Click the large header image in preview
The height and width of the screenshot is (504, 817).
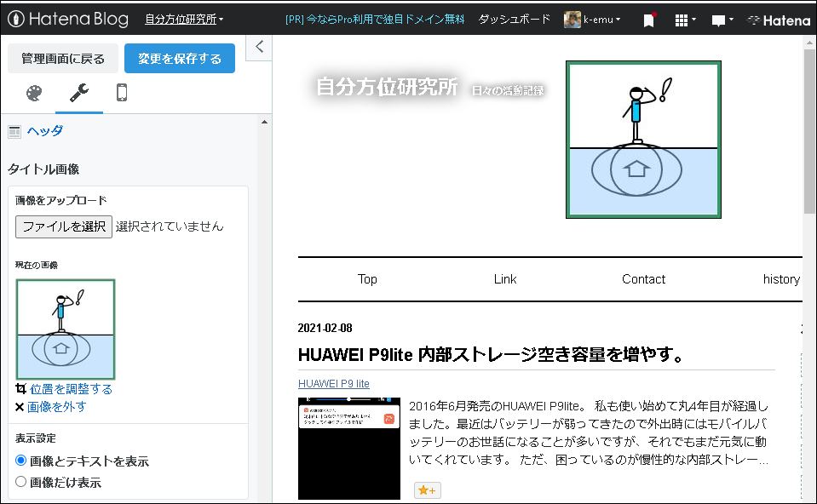(643, 140)
